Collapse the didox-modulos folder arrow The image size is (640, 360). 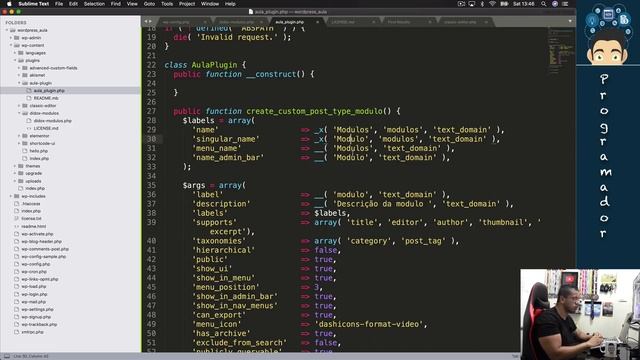coord(19,113)
